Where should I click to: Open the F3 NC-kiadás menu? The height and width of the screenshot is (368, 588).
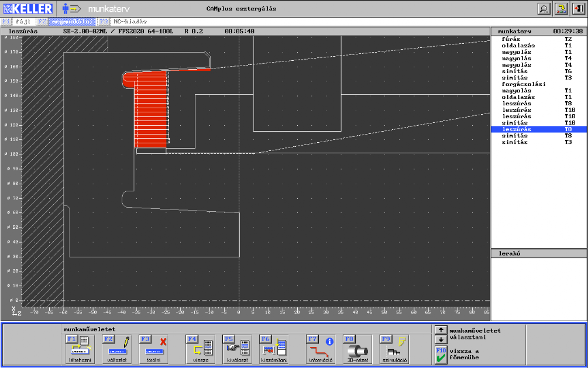[x=124, y=22]
